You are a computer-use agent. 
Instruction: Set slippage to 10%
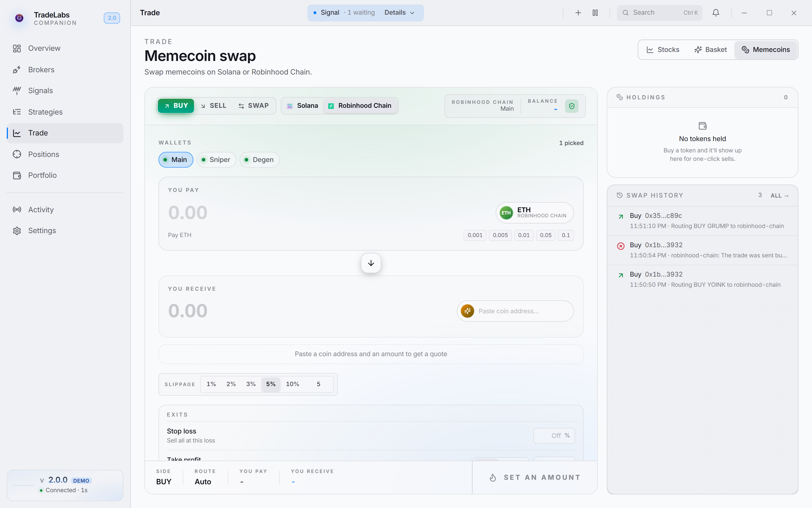pyautogui.click(x=292, y=384)
